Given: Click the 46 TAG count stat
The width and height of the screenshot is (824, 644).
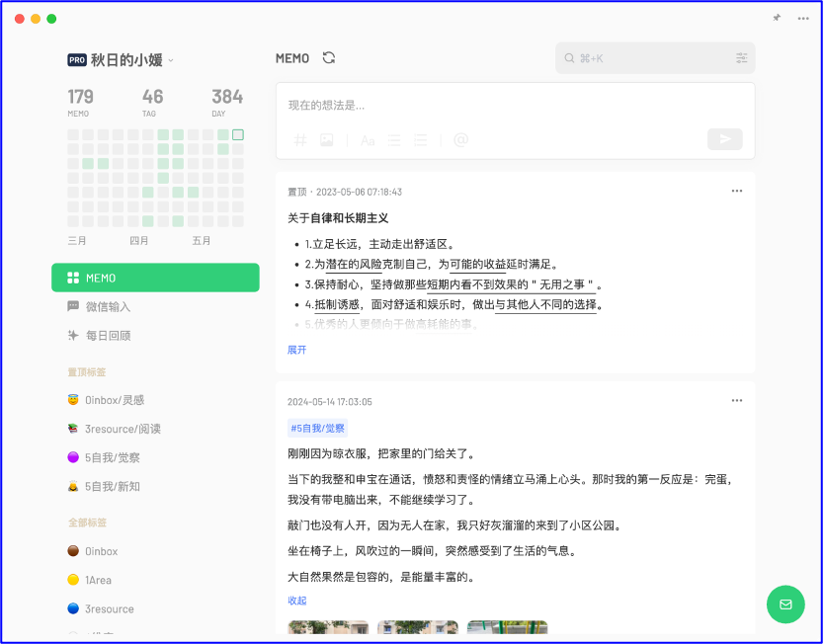Looking at the screenshot, I should tap(152, 103).
